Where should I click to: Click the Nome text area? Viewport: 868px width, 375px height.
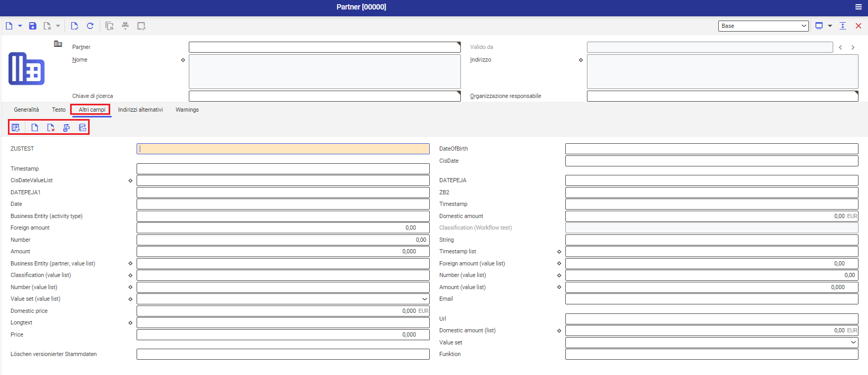(325, 72)
